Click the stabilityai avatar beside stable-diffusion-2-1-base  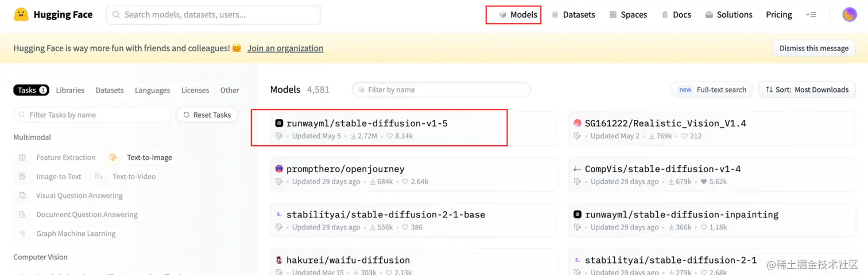click(280, 215)
